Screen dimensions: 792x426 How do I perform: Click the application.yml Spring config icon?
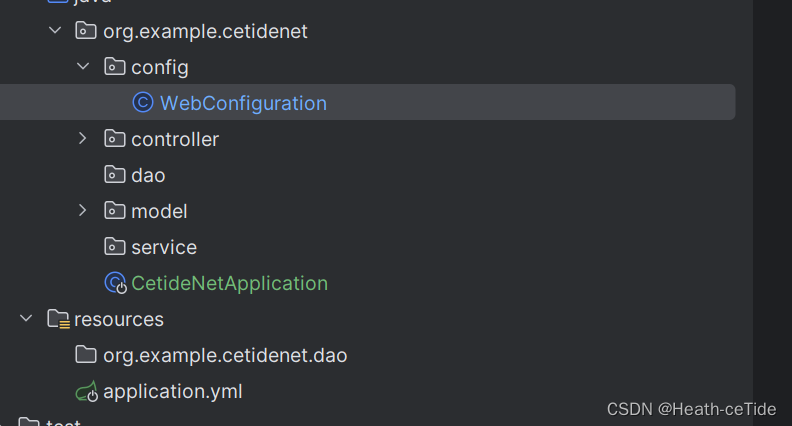coord(87,392)
